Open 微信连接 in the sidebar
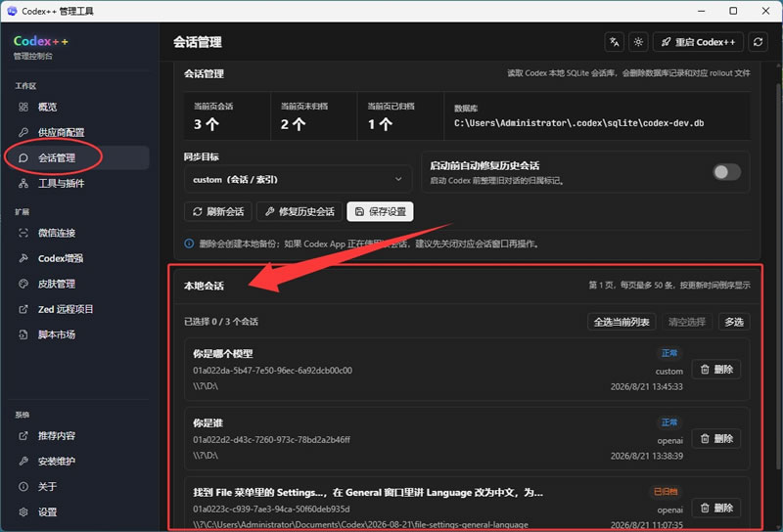 coord(78,233)
